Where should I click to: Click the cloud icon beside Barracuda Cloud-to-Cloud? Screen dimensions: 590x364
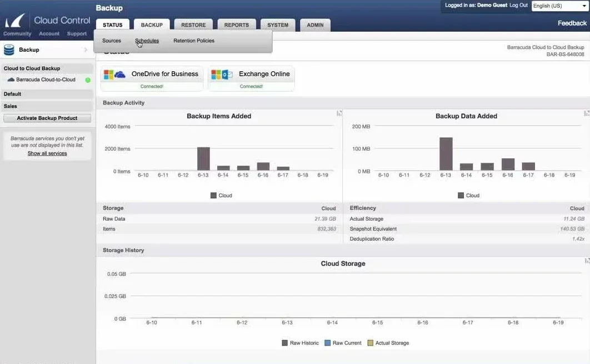(x=11, y=80)
